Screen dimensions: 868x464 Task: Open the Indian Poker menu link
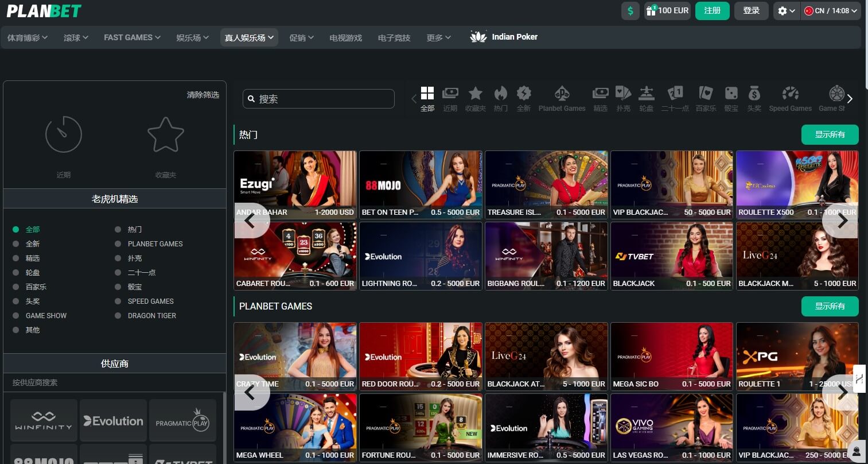pos(504,37)
